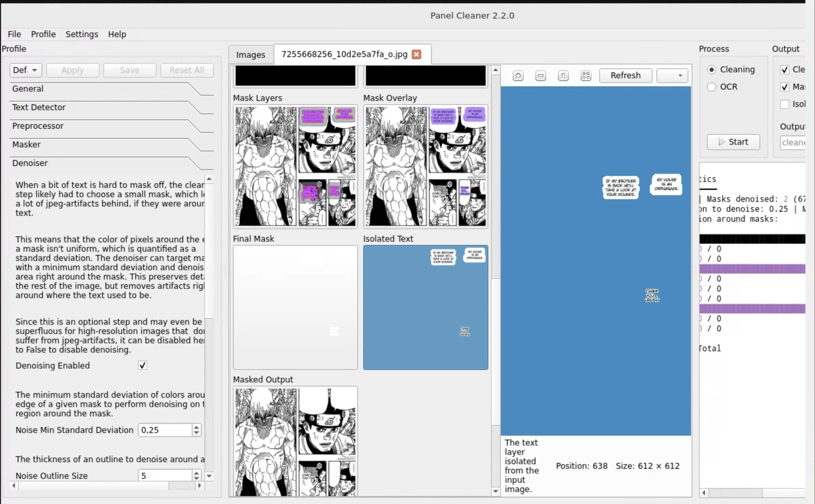The image size is (815, 504).
Task: Decrease Noise Outline Size stepper
Action: [x=196, y=478]
